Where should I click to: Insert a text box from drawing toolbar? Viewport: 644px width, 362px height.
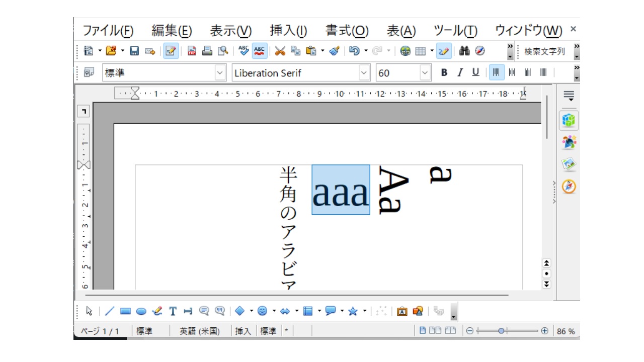click(173, 312)
